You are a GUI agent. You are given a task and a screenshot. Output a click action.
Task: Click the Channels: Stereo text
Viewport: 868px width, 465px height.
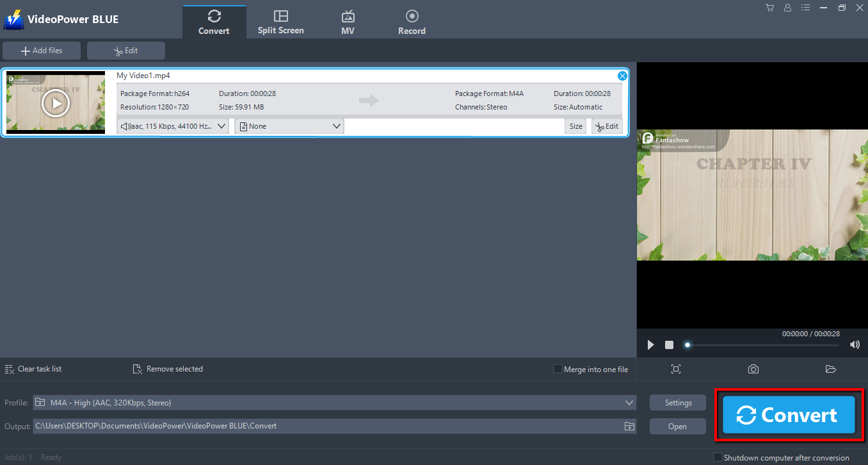(x=481, y=107)
